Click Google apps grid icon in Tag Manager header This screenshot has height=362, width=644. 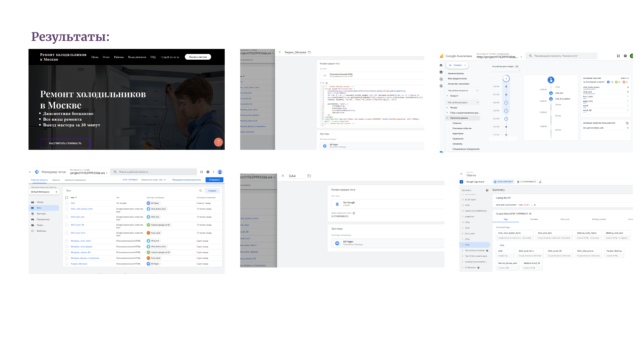(x=202, y=172)
